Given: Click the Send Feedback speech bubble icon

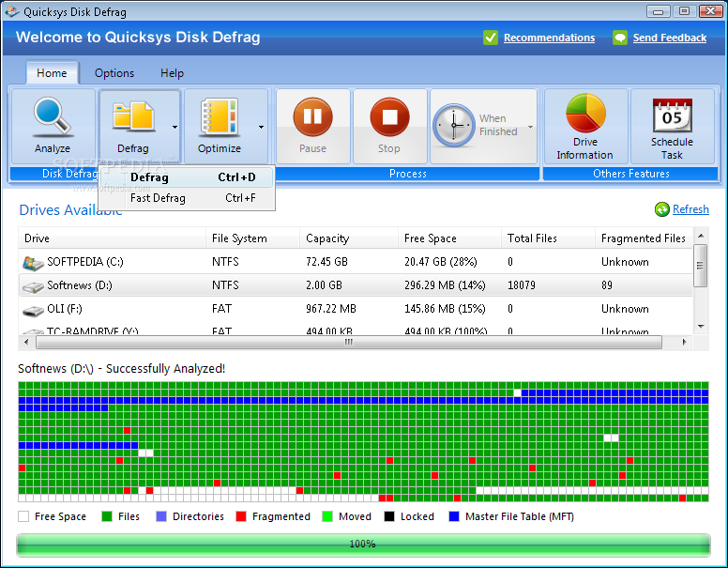Looking at the screenshot, I should point(620,38).
